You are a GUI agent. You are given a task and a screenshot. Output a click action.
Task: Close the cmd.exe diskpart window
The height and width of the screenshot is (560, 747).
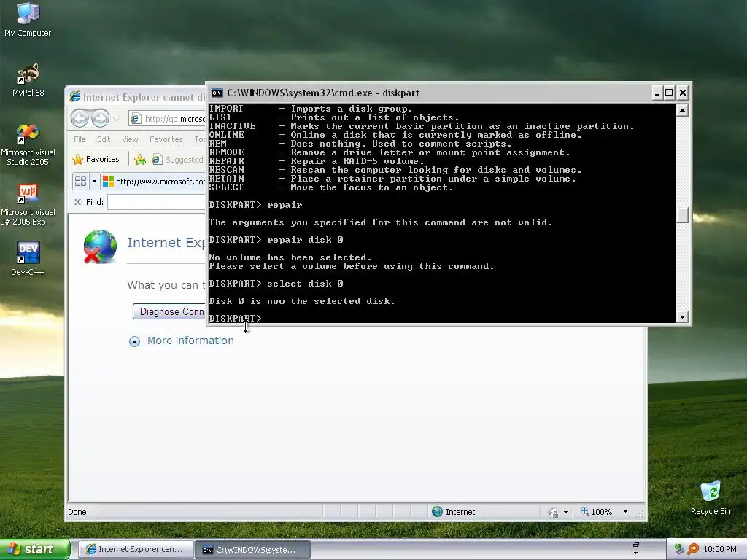tap(683, 93)
